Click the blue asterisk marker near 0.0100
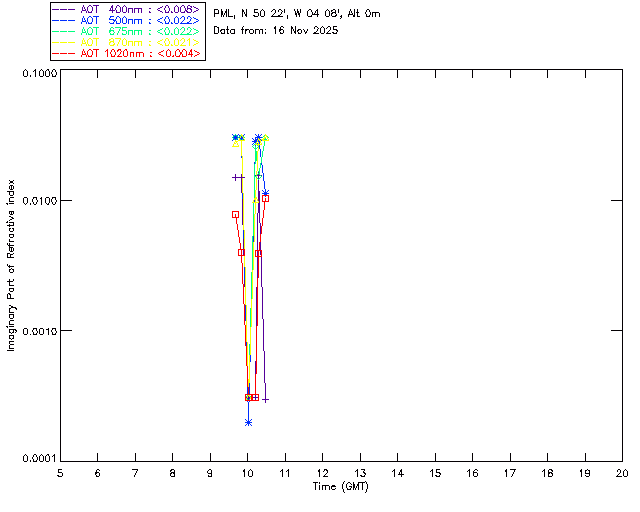The image size is (640, 512). [x=265, y=193]
